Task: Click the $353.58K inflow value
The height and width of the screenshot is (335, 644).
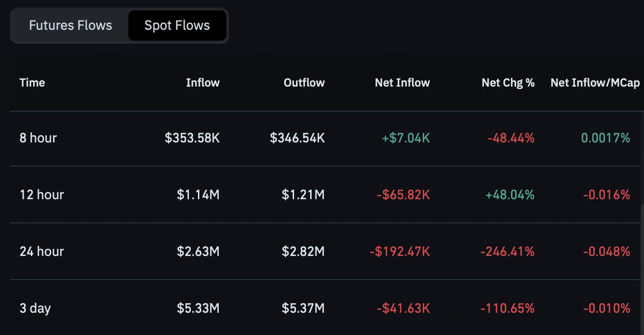Action: [x=192, y=138]
